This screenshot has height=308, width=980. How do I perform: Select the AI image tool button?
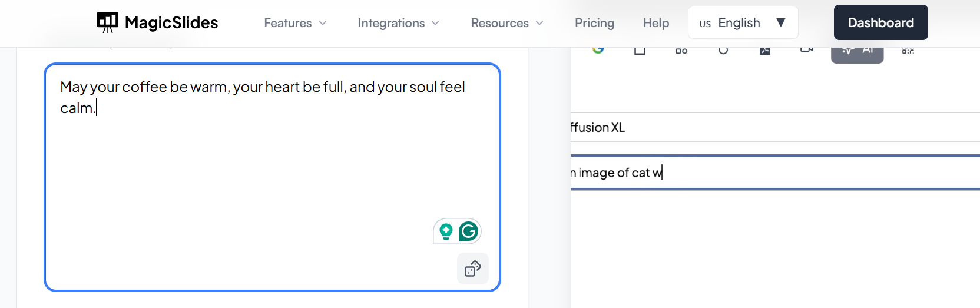(857, 52)
